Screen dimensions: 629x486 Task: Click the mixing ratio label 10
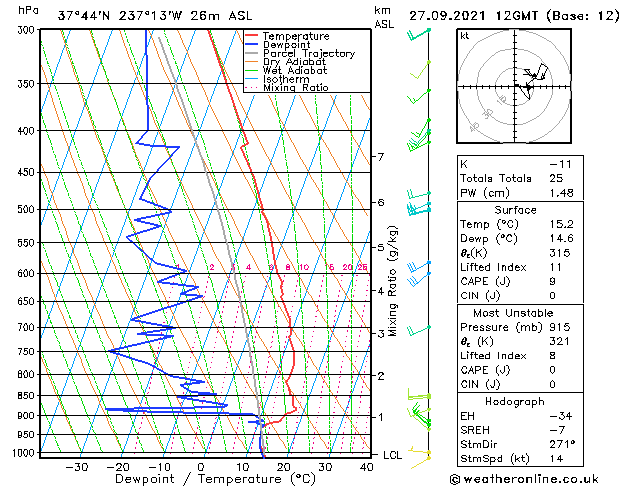coord(304,267)
